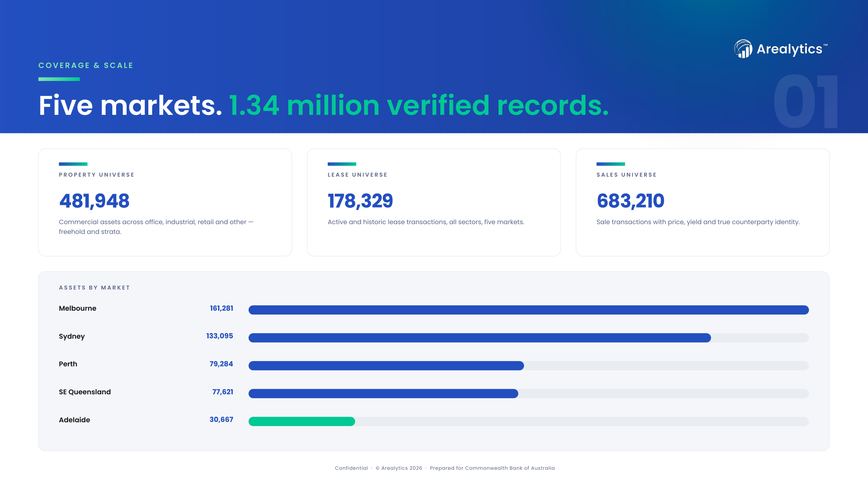Click the commercial assets description text

[x=156, y=227]
